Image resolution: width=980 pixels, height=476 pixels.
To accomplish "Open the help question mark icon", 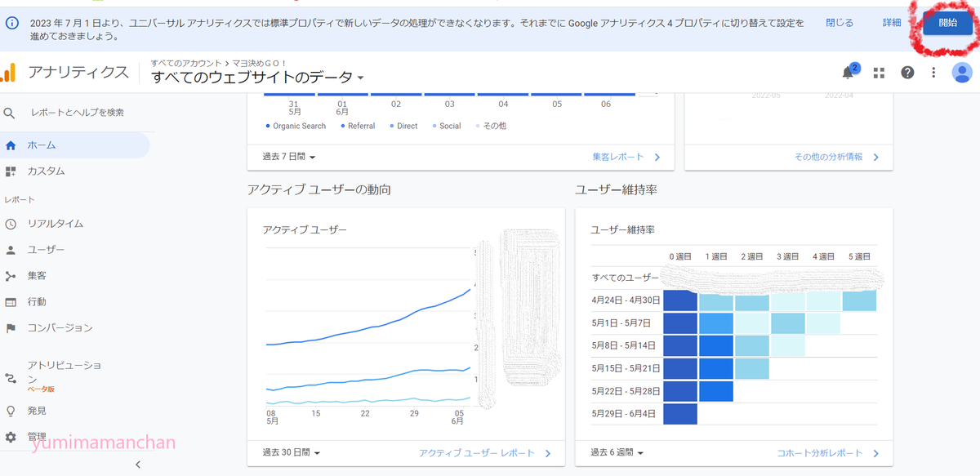I will tap(907, 73).
